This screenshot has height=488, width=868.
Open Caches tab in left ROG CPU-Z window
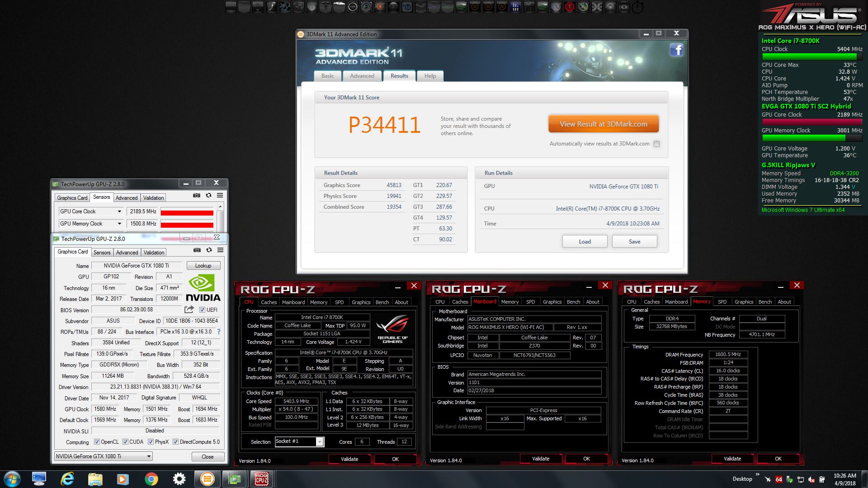(x=269, y=302)
